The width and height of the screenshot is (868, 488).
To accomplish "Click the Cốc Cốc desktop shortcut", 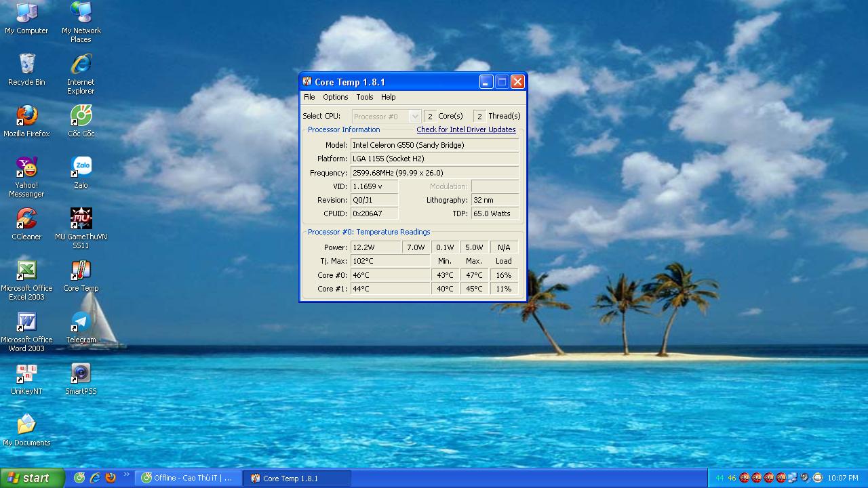I will click(x=81, y=121).
